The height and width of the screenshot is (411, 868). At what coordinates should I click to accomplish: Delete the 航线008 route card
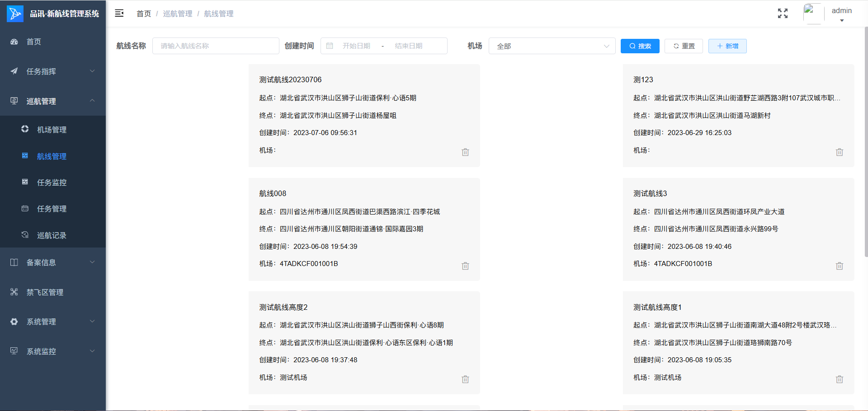465,266
